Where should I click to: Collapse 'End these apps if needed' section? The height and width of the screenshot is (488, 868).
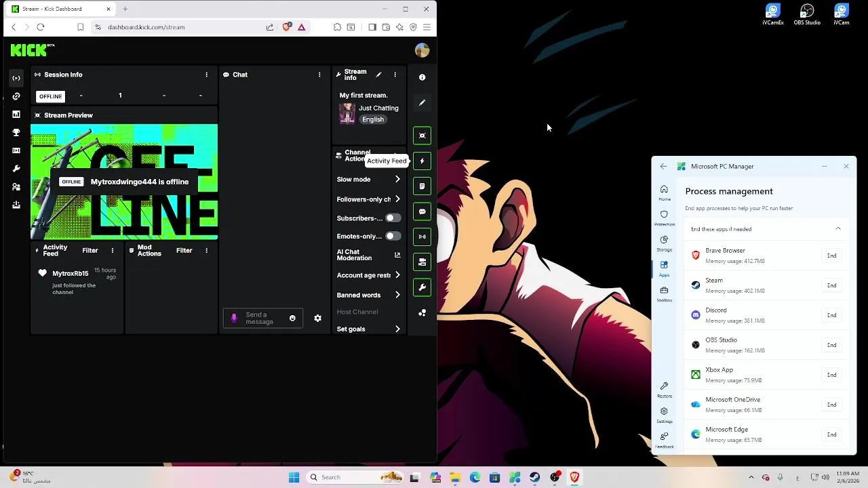click(x=838, y=229)
